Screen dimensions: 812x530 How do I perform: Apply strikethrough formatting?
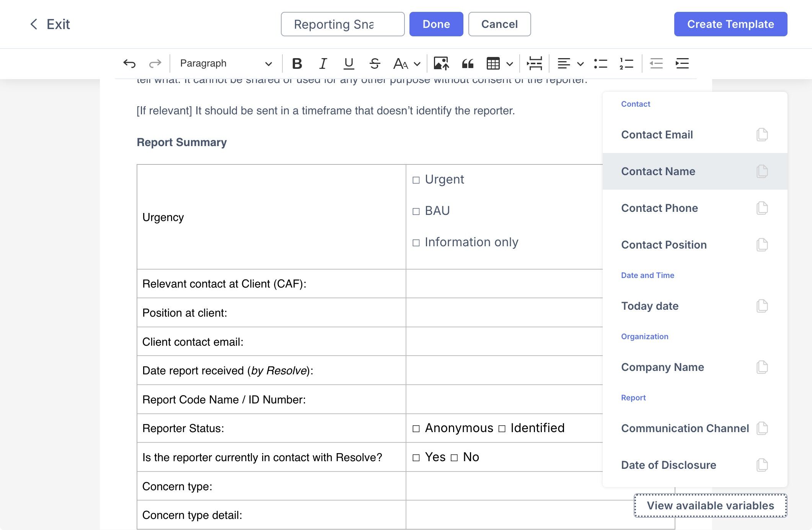tap(375, 63)
